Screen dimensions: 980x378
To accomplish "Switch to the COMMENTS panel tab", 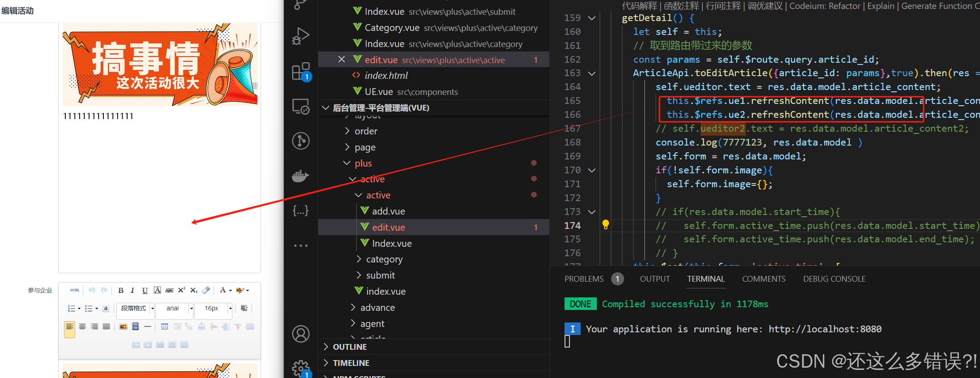I will tap(764, 279).
